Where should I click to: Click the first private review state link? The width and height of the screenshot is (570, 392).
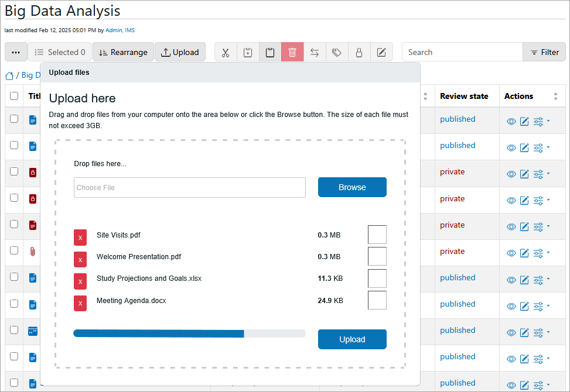click(x=452, y=171)
